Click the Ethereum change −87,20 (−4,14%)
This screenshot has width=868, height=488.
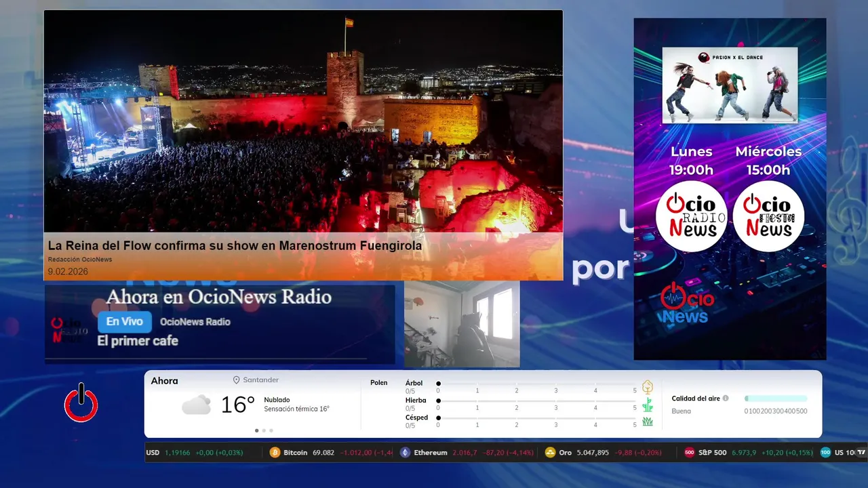tap(508, 453)
